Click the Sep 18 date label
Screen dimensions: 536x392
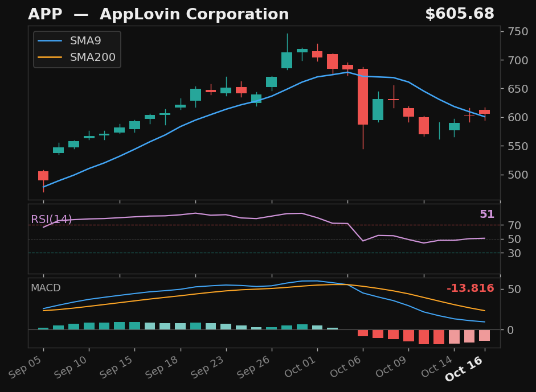tap(163, 367)
